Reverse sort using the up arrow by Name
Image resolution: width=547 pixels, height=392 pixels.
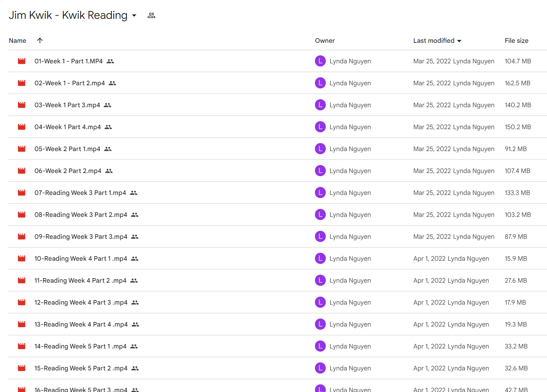(x=40, y=40)
